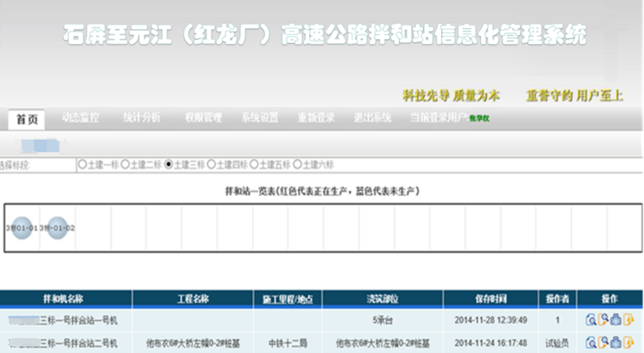Select the 土建四标 radio button

click(211, 164)
